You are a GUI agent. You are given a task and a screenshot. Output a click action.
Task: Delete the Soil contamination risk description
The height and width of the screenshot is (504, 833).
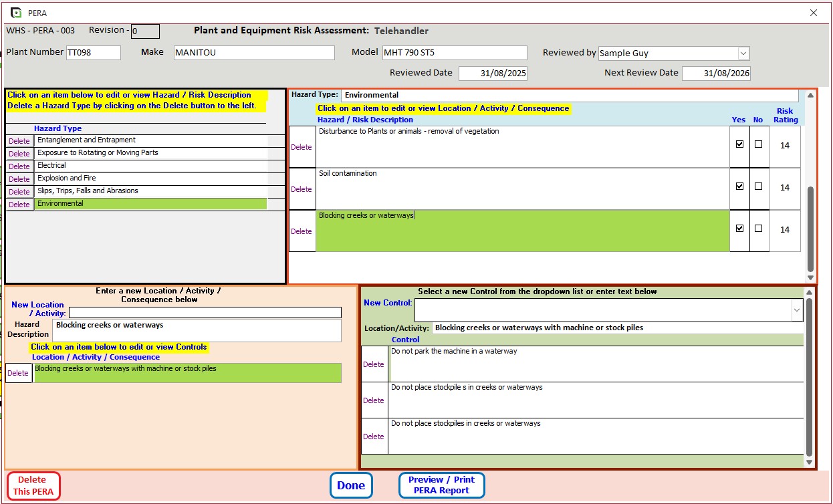point(302,189)
